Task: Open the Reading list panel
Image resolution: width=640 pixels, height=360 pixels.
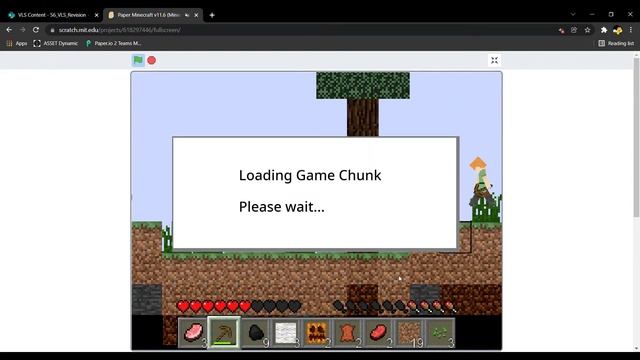Action: pos(616,43)
